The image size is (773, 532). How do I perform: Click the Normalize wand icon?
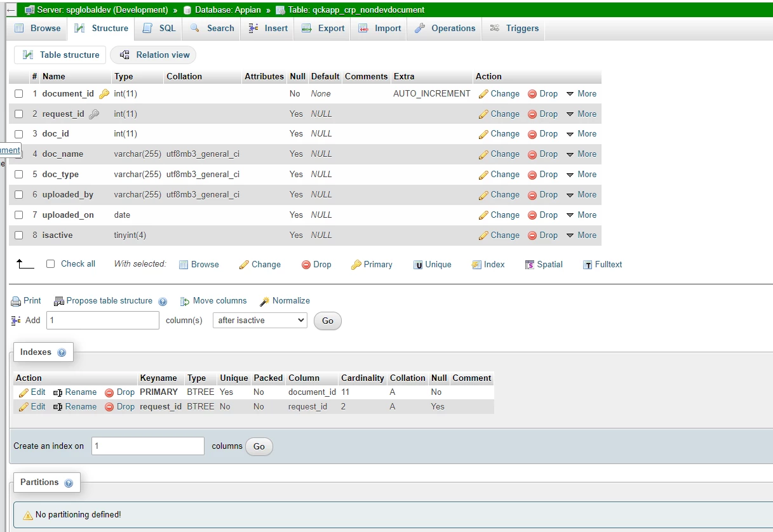[265, 302]
